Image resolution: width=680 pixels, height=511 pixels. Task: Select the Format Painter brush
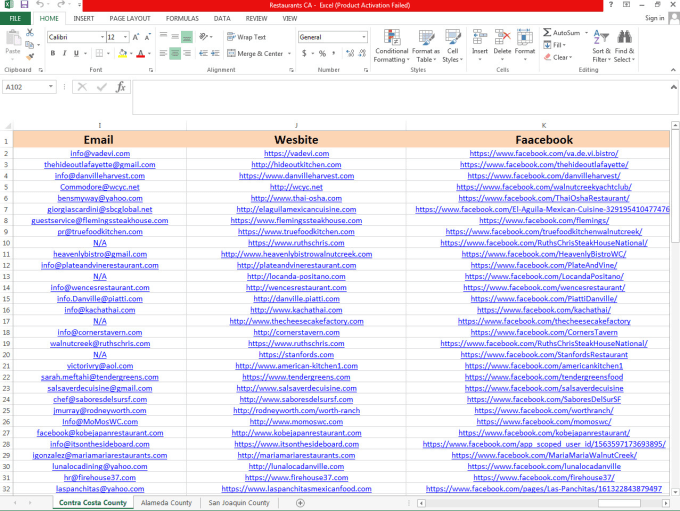click(30, 56)
